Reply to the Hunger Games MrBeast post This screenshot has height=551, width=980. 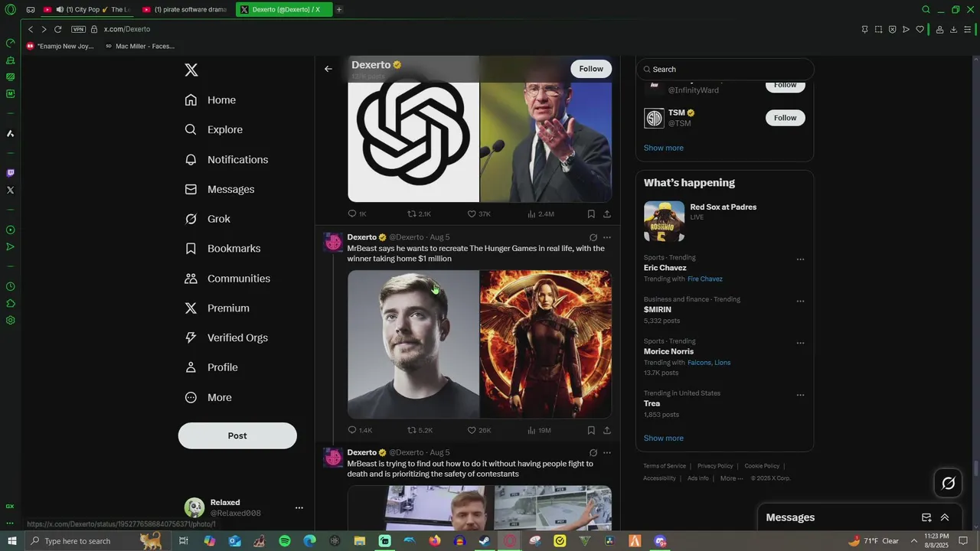point(360,430)
